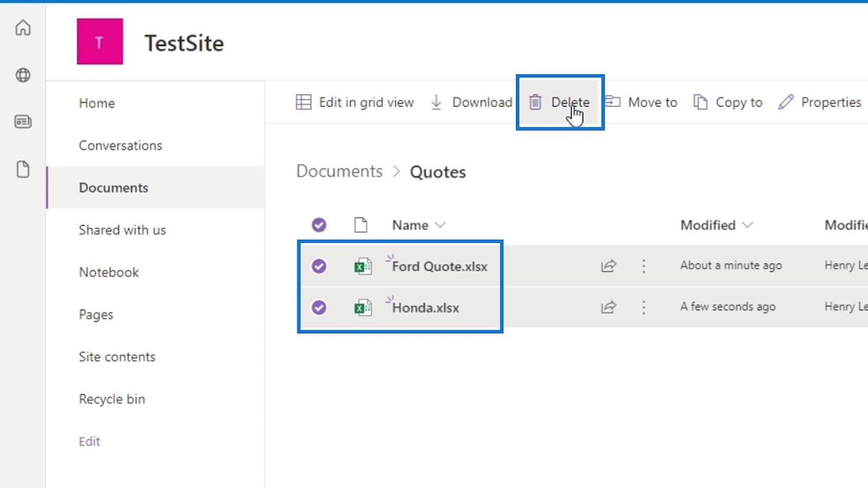Open Conversations in site navigation
This screenshot has width=868, height=488.
tap(120, 145)
